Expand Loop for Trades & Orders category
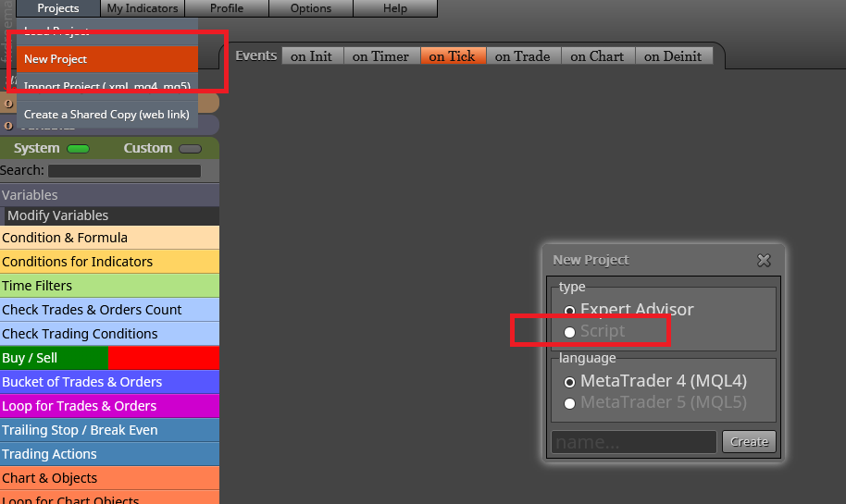Viewport: 846px width, 504px height. click(x=109, y=406)
